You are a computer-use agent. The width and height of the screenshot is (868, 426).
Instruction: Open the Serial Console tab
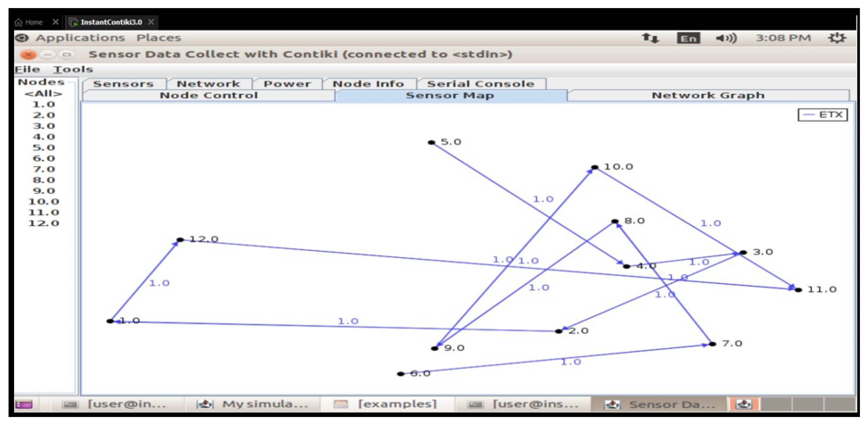(x=481, y=84)
